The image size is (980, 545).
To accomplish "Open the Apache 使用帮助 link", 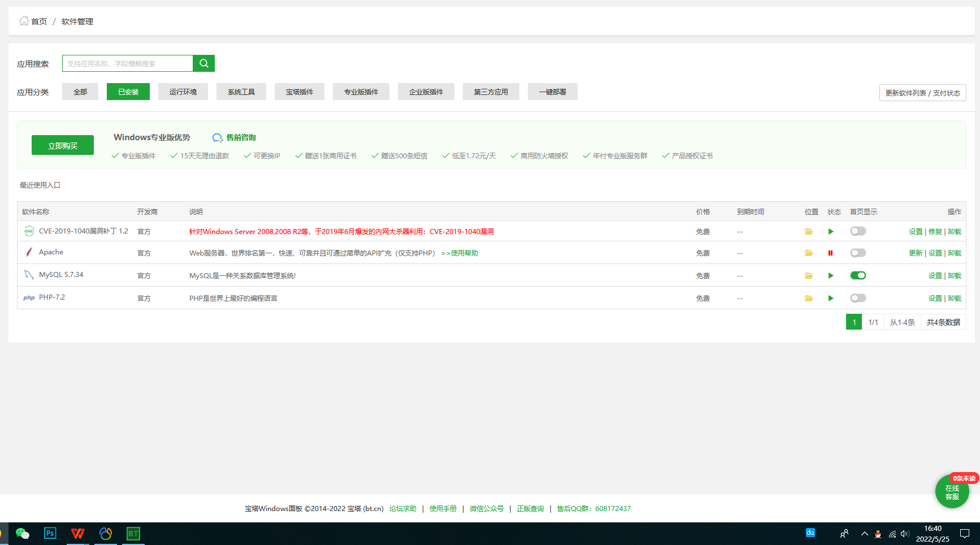I will (459, 253).
